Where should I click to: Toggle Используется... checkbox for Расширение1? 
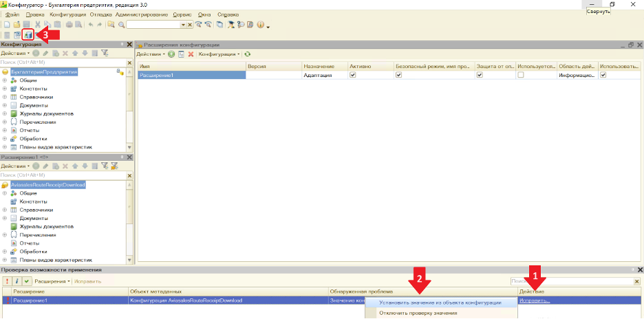coord(521,75)
